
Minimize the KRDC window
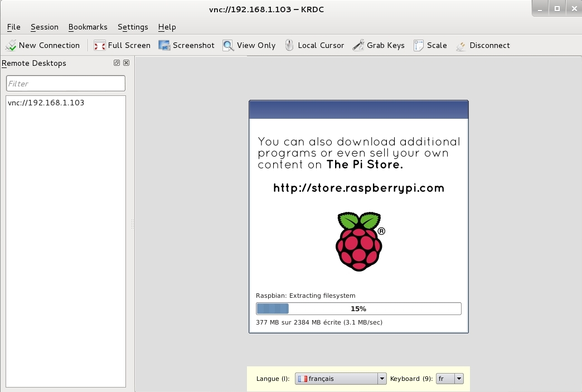coord(540,9)
